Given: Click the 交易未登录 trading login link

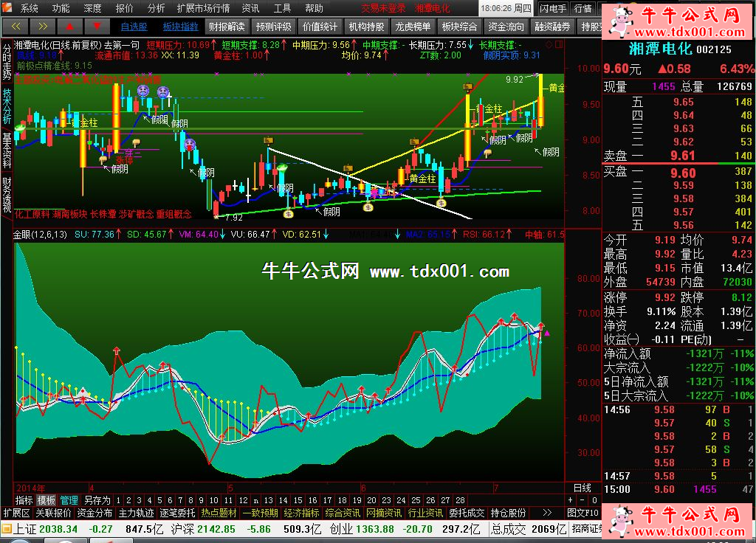Looking at the screenshot, I should click(x=384, y=8).
